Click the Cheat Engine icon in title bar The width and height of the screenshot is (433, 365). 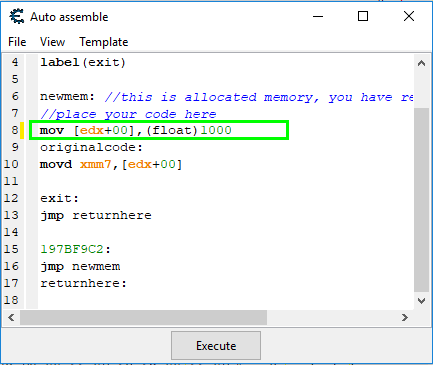tap(17, 16)
